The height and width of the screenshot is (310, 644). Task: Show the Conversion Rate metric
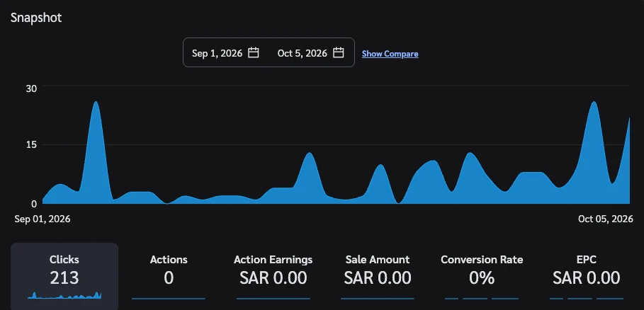(x=482, y=276)
